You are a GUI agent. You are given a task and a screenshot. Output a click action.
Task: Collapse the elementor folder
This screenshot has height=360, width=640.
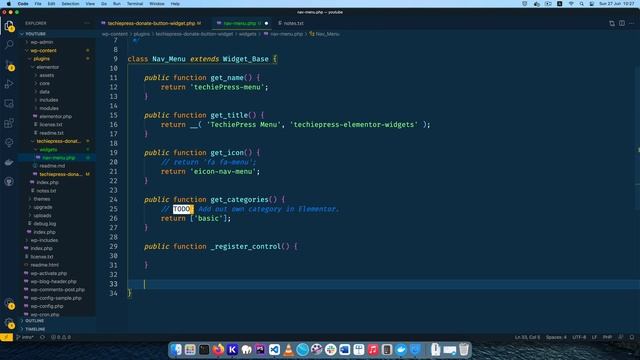click(x=47, y=67)
